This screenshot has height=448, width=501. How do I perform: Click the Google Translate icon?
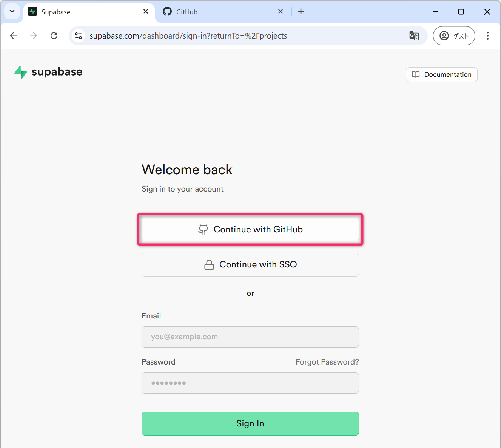pyautogui.click(x=414, y=36)
